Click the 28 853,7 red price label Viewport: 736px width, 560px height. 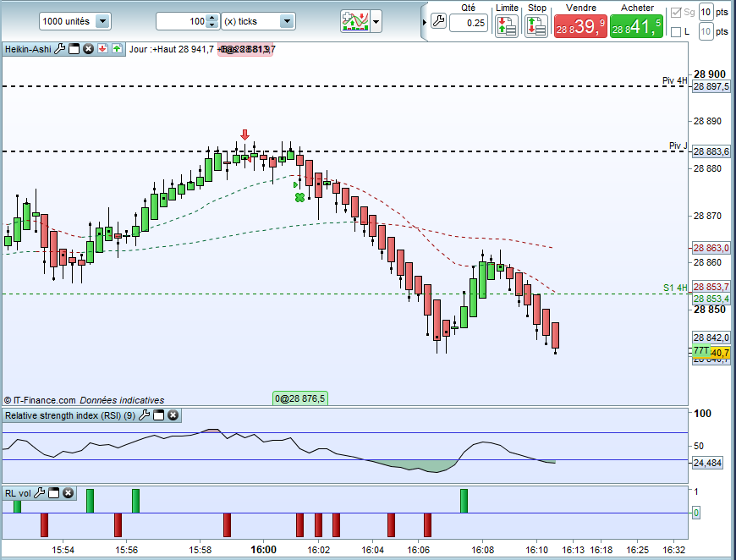(711, 287)
